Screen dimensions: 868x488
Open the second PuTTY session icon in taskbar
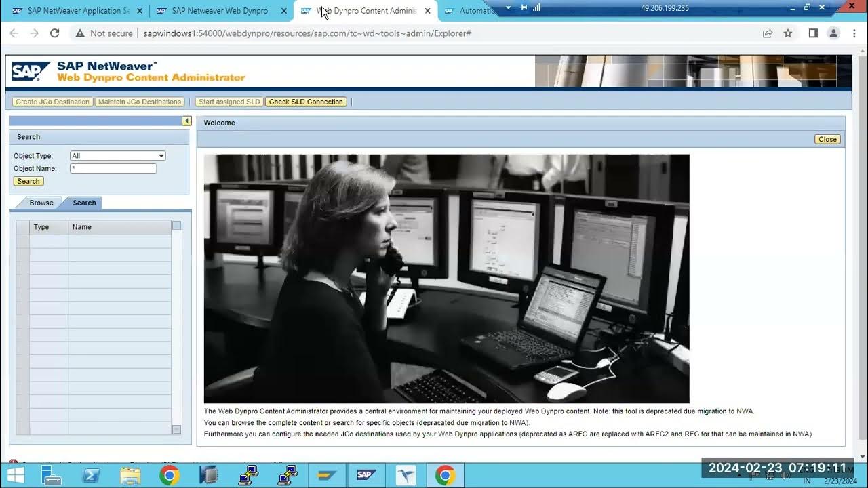pos(288,475)
